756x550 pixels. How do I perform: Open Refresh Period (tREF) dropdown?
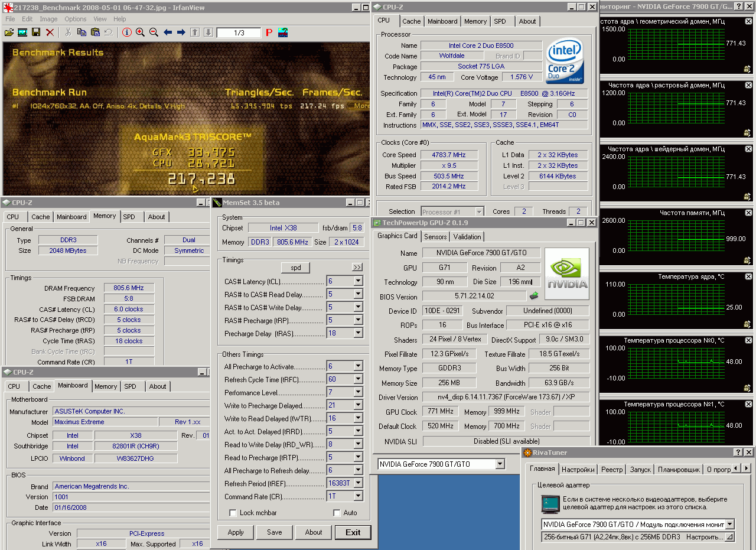pyautogui.click(x=358, y=483)
